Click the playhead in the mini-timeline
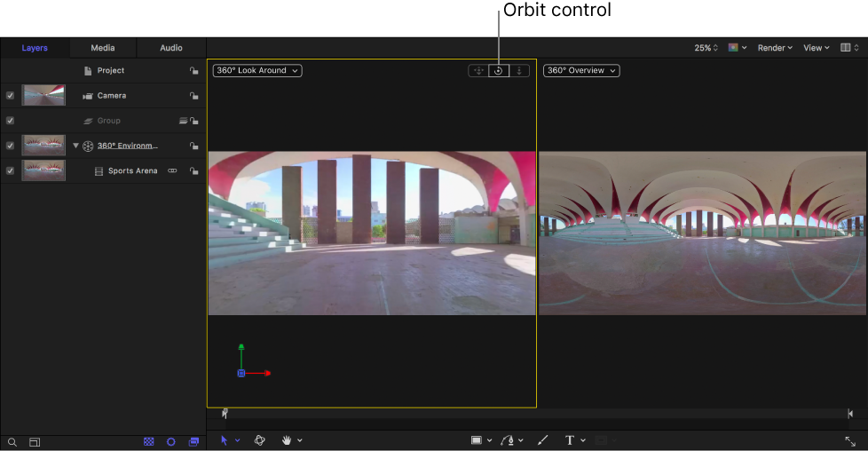 225,414
